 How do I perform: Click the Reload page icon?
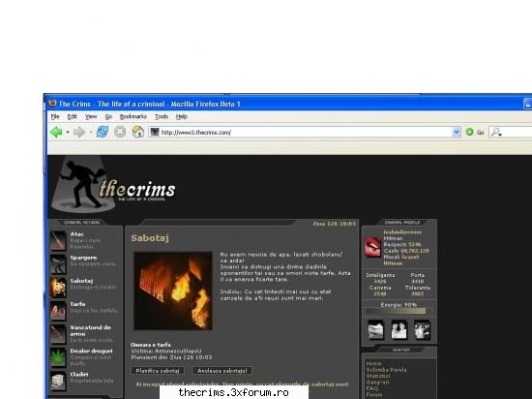(103, 132)
